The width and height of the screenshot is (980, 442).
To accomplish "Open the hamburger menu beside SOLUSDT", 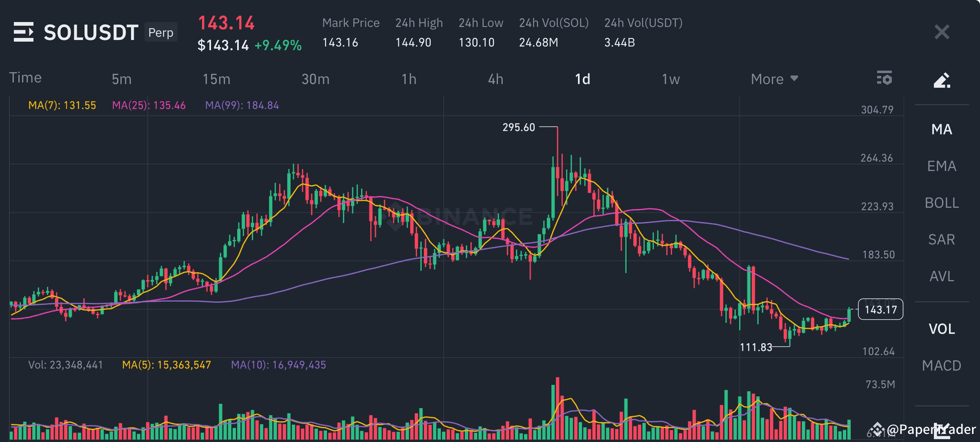I will click(23, 32).
